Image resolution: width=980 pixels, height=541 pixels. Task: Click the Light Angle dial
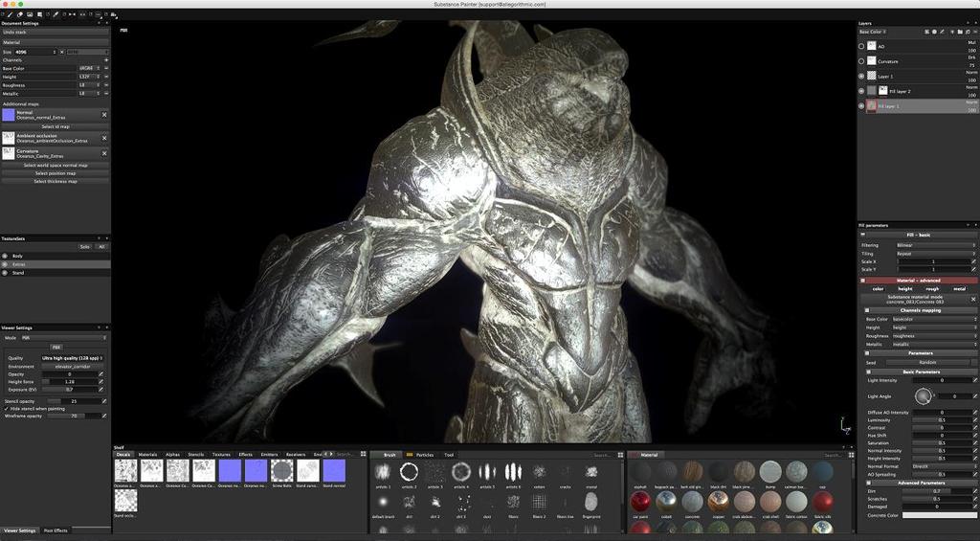[923, 396]
